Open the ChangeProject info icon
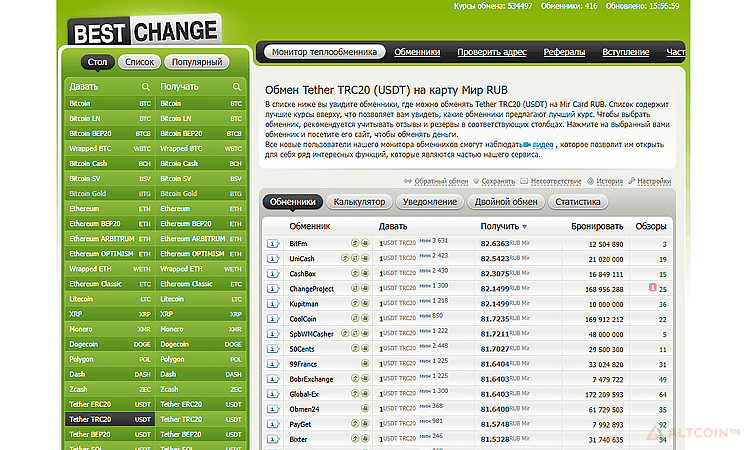The image size is (750, 450). tap(273, 289)
